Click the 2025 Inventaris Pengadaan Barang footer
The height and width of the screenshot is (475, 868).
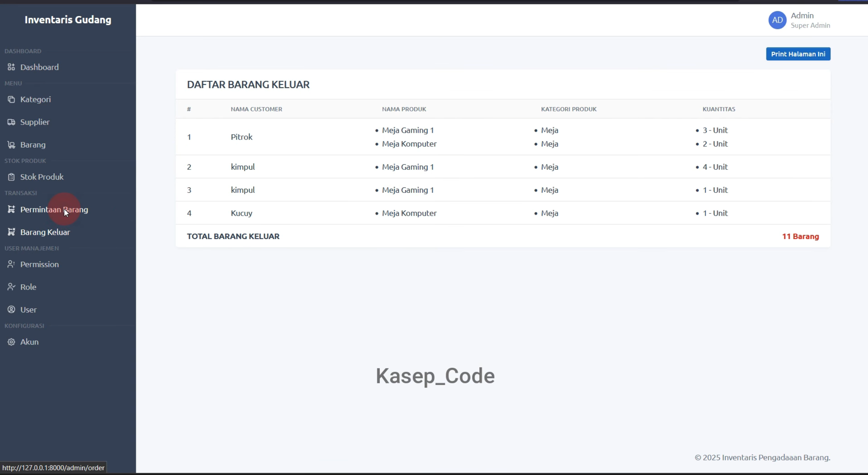pyautogui.click(x=762, y=457)
